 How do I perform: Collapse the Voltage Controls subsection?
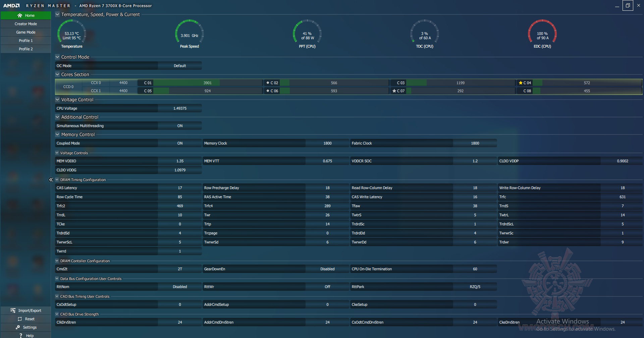(x=57, y=153)
